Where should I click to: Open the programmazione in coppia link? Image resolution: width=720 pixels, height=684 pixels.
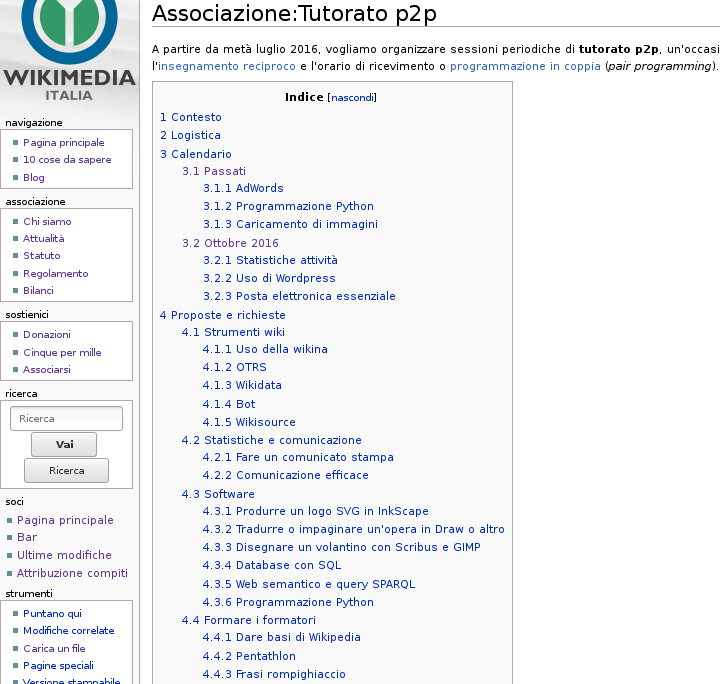[x=525, y=66]
